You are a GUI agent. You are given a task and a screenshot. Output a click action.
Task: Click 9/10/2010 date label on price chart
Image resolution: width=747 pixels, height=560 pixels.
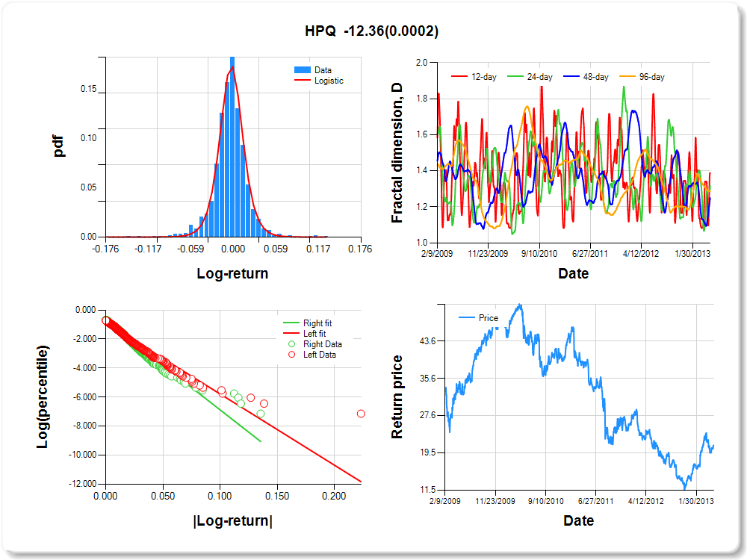click(x=545, y=501)
